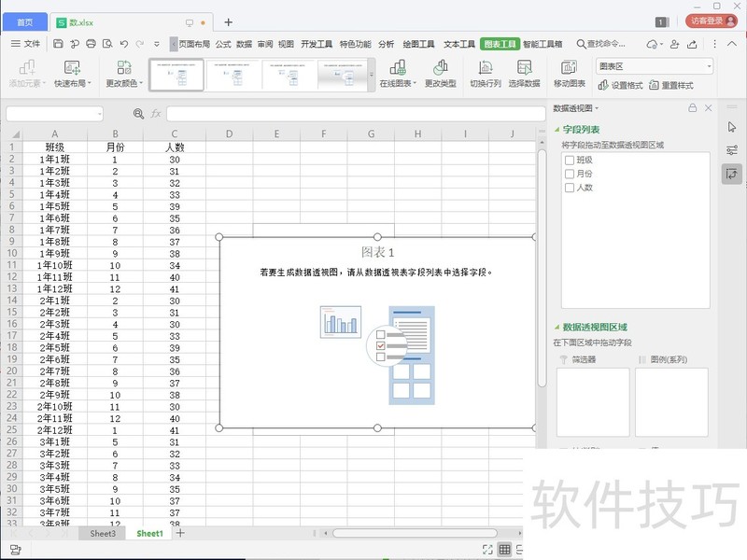
Task: Check the 月份 field in field list
Action: coord(569,174)
